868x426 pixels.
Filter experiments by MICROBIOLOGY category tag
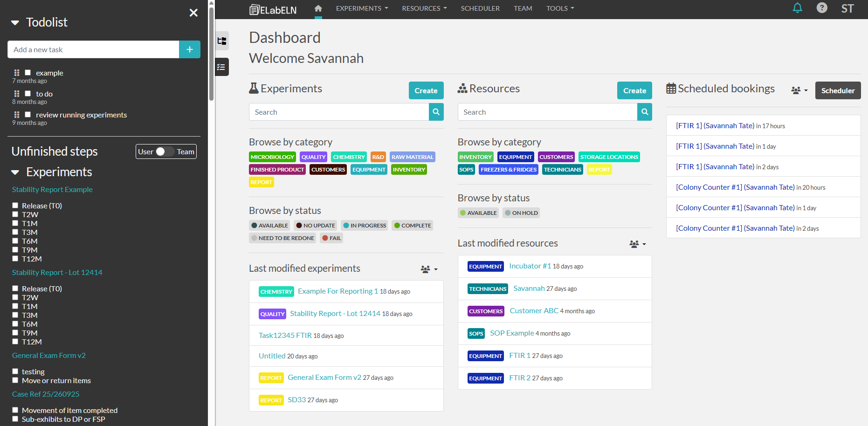272,157
